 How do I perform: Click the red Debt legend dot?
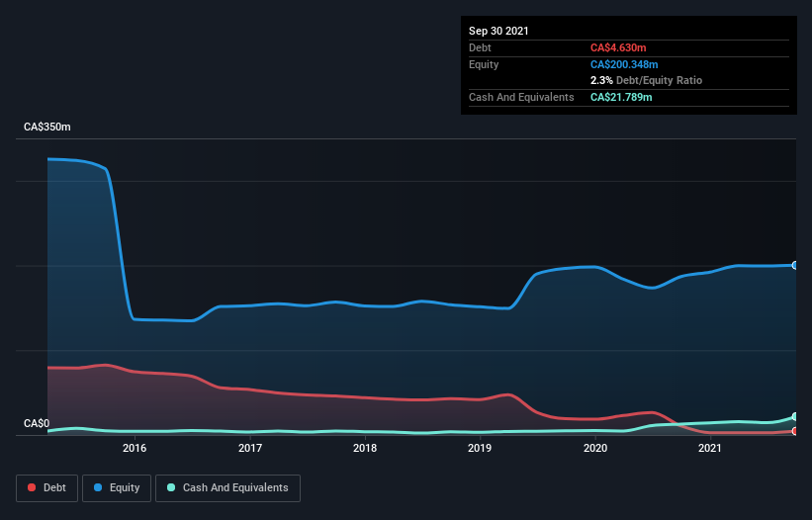point(32,487)
